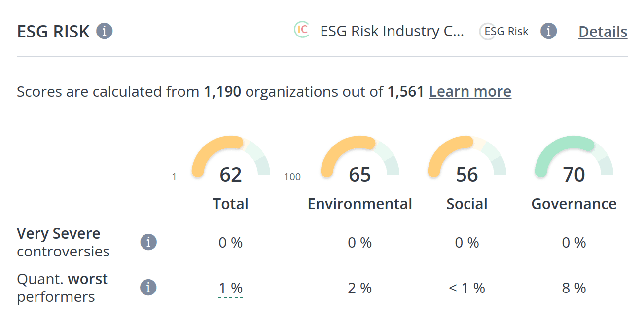Select ESG Risk Industry C... legend label
Screen dimensions: 644x328
(392, 31)
